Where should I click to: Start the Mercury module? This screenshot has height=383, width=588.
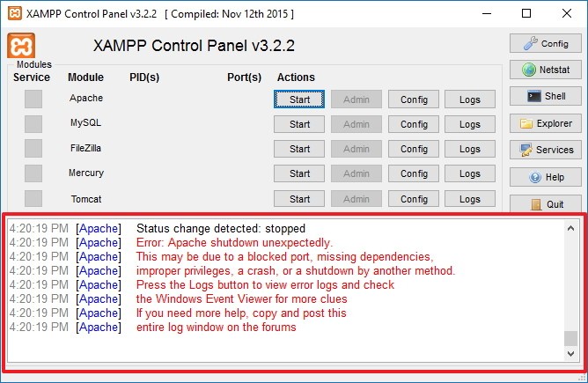pos(299,173)
